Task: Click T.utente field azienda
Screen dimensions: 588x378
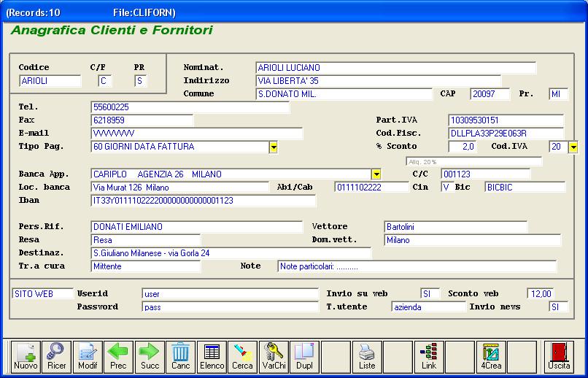Action: point(428,307)
